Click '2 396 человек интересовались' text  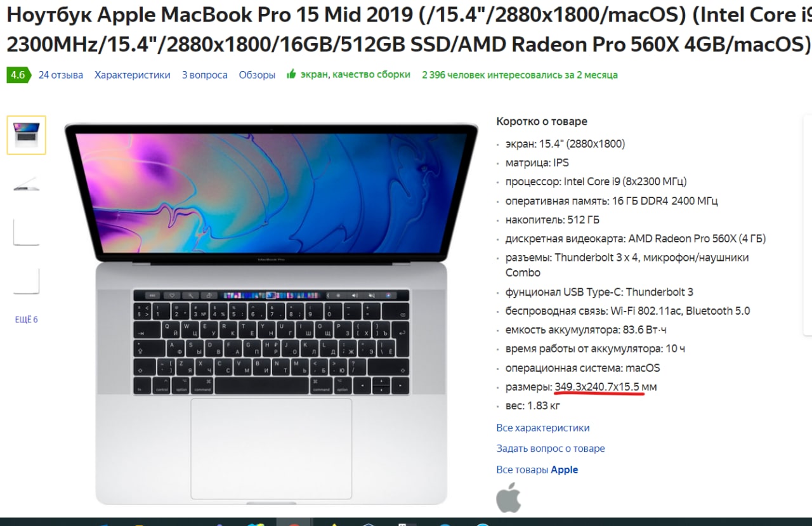pyautogui.click(x=520, y=75)
